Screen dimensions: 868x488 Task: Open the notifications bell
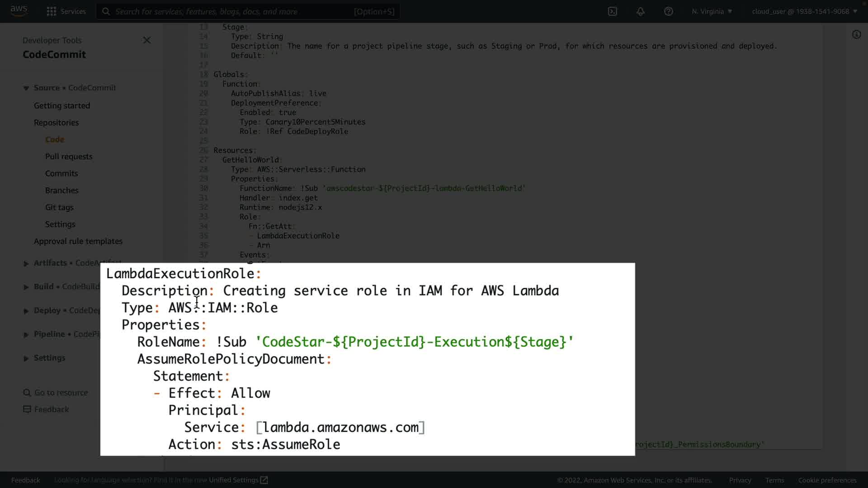(640, 11)
